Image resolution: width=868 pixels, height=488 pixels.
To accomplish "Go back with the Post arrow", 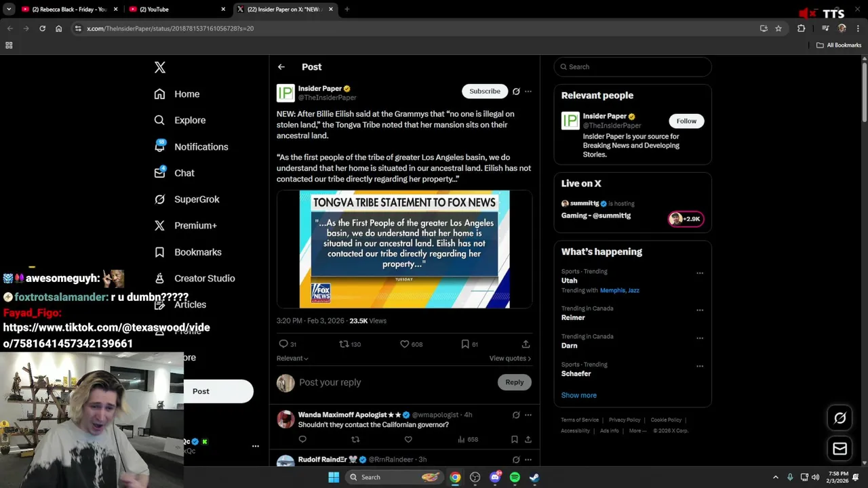I will [281, 67].
